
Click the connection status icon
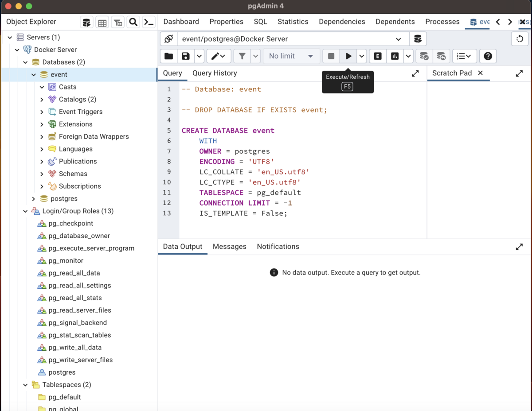point(168,39)
